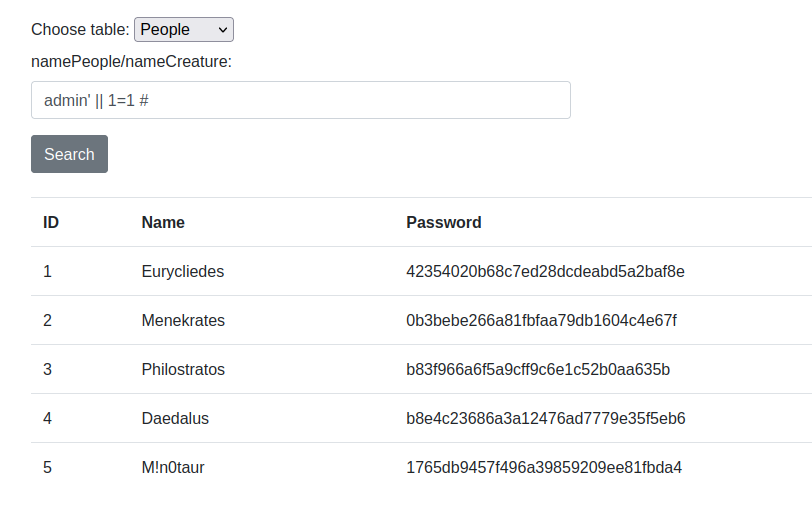This screenshot has width=812, height=522.
Task: Click the namePeople/nameCreature text input field
Action: click(300, 100)
